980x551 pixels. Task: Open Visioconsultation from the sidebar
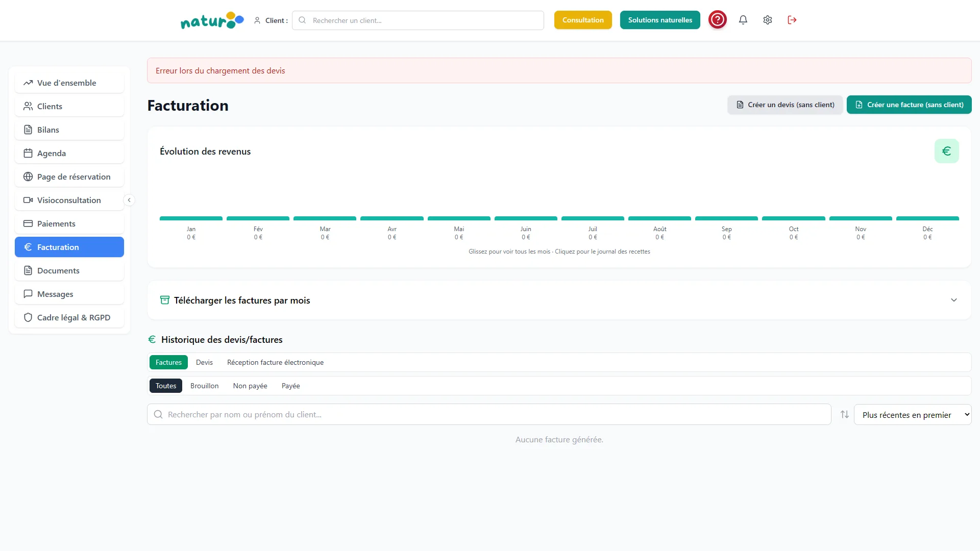point(69,200)
